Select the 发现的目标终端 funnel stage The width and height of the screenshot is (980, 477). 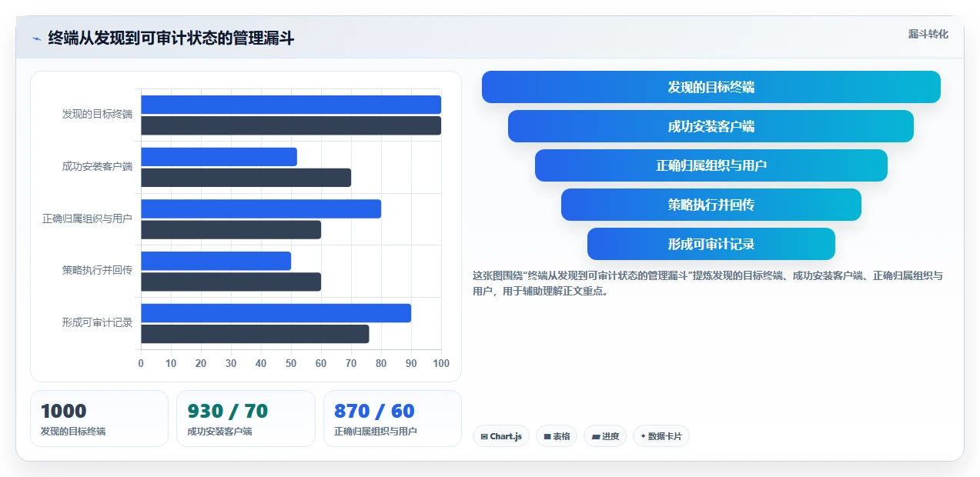tap(711, 87)
